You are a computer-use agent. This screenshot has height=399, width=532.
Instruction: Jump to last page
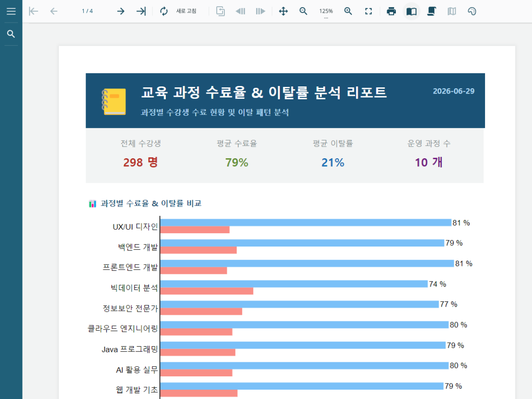(x=141, y=11)
